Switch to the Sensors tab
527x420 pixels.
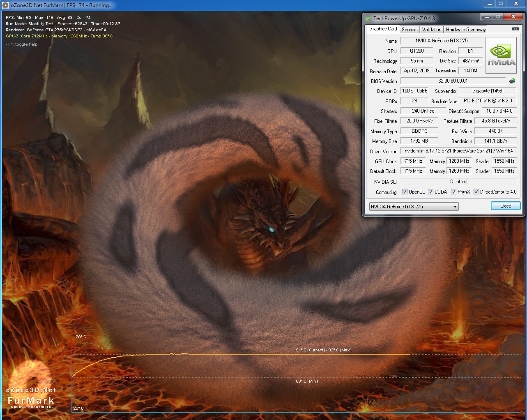[410, 29]
